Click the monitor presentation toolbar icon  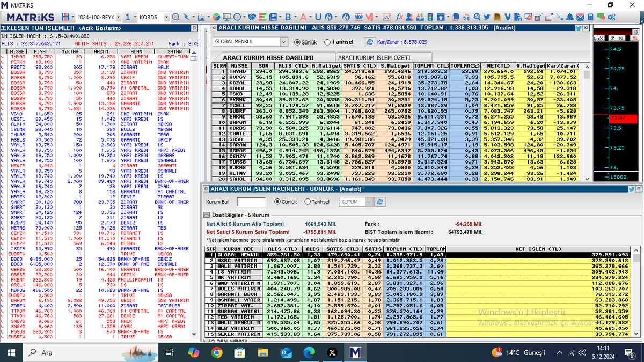click(226, 17)
